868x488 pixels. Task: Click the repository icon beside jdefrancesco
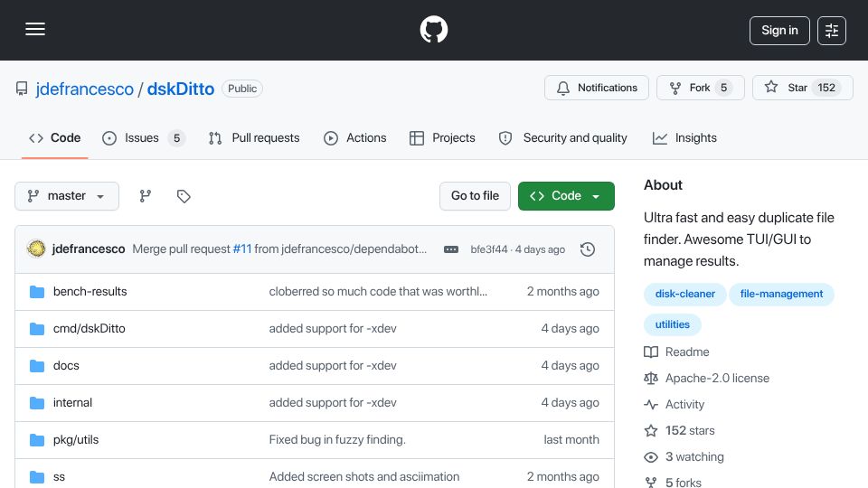coord(22,89)
